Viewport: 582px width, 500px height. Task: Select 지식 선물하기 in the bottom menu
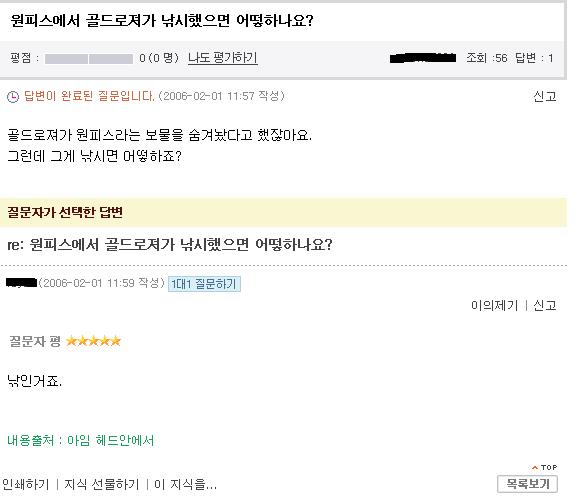(102, 484)
